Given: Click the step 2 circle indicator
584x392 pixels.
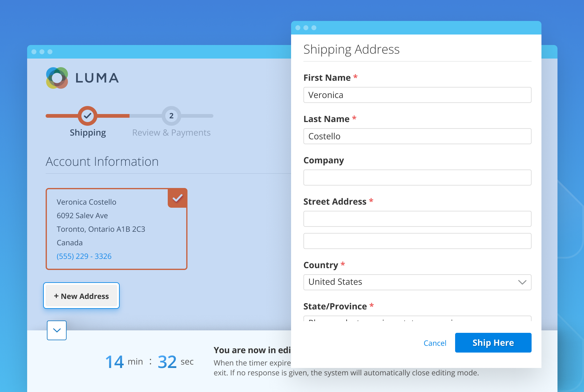Looking at the screenshot, I should point(171,116).
